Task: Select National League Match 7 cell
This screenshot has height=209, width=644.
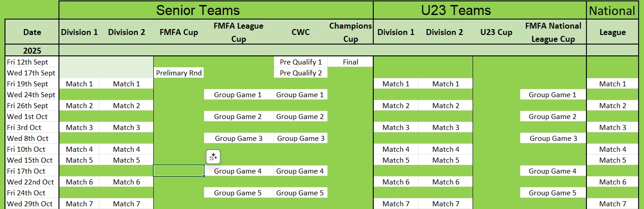Action: pyautogui.click(x=613, y=204)
